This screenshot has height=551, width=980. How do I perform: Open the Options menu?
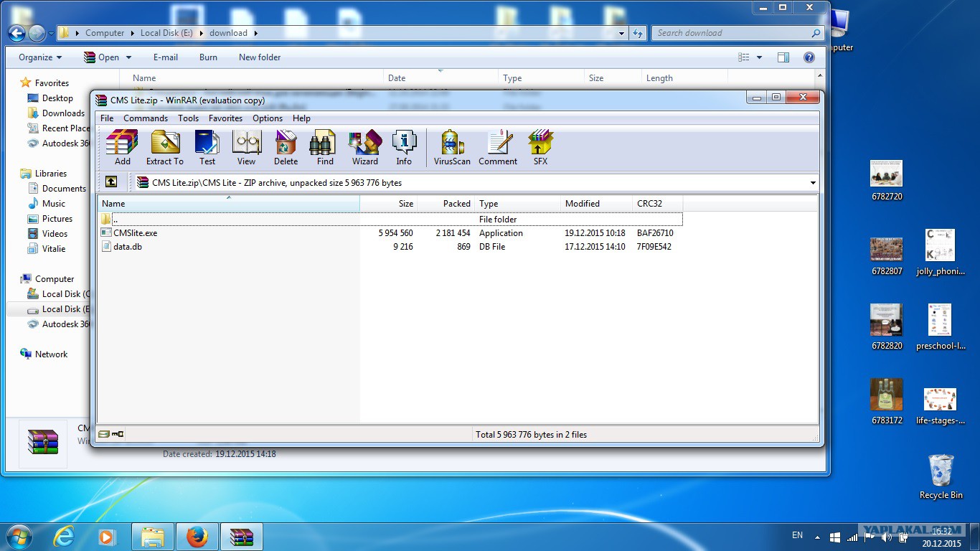pyautogui.click(x=268, y=118)
